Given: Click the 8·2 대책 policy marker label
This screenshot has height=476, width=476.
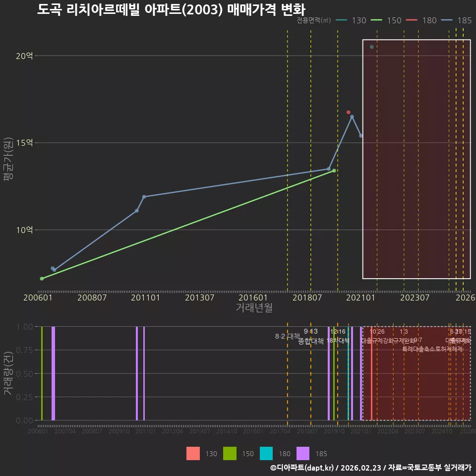Looking at the screenshot, I should coord(287,336).
